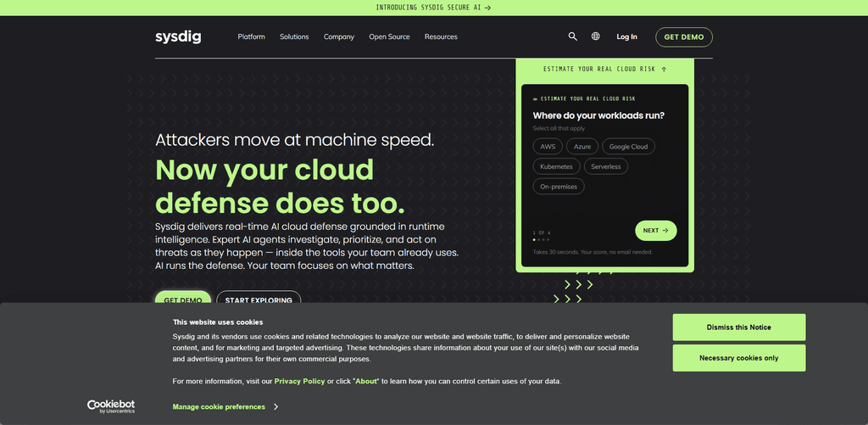Select the On-premises workload option
The width and height of the screenshot is (868, 425).
(x=559, y=187)
